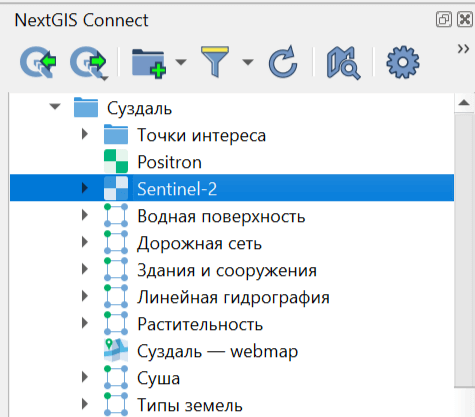475x417 pixels.
Task: Expand Точки интереса folder
Action: coord(85,134)
